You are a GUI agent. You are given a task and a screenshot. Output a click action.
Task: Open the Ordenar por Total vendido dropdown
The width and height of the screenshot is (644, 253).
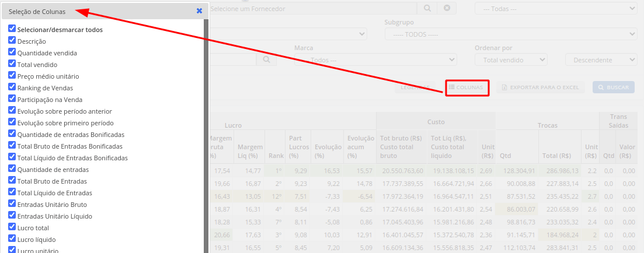[x=511, y=60]
